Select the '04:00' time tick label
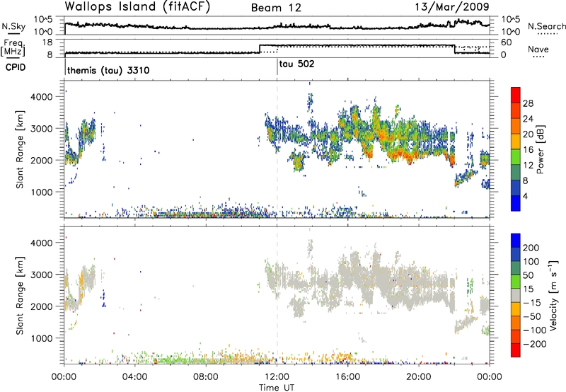 tap(135, 377)
